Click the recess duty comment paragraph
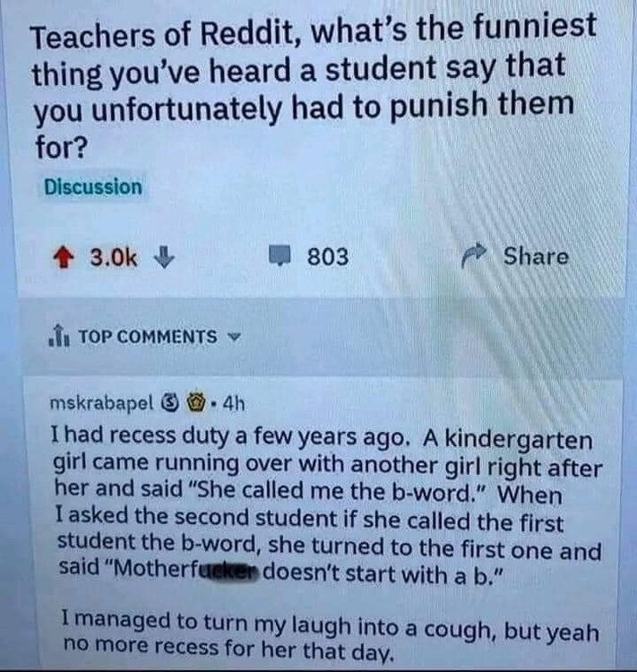 click(x=327, y=505)
